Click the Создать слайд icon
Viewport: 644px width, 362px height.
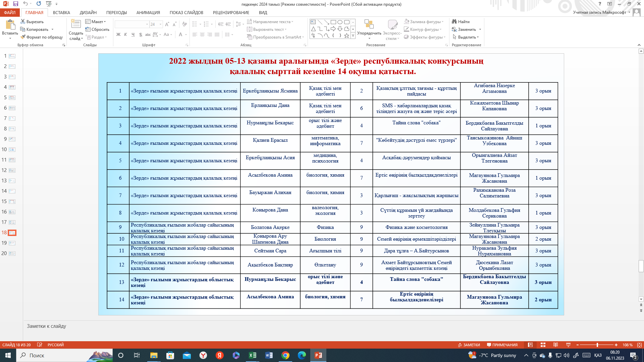[76, 25]
